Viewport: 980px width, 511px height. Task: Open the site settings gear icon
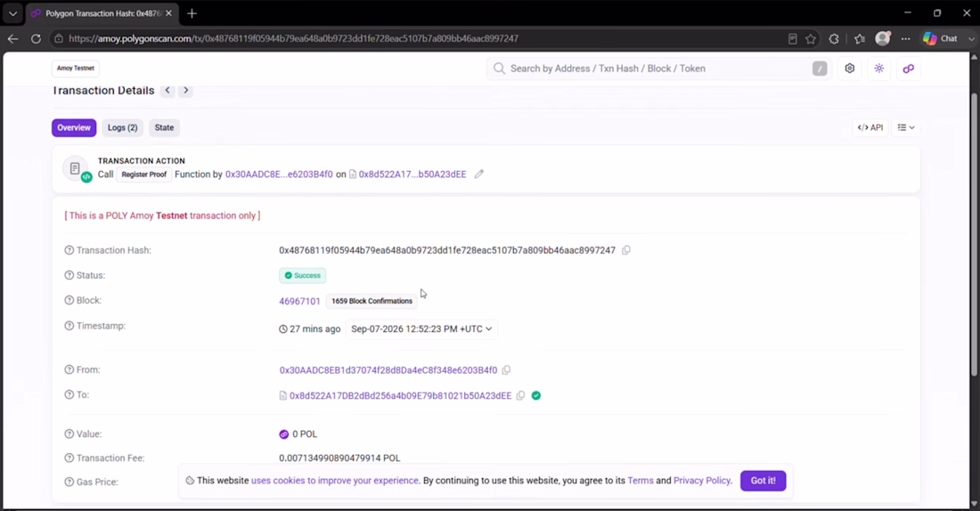pos(849,69)
